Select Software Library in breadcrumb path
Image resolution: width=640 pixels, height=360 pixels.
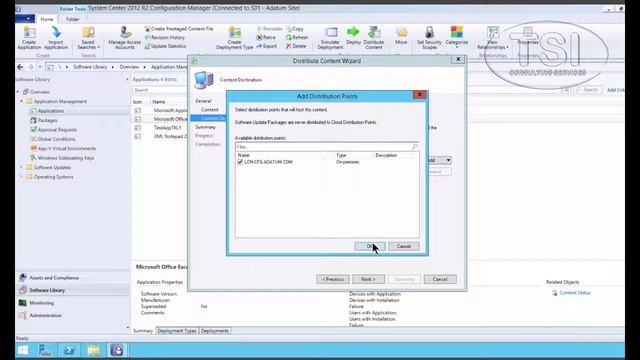[90, 67]
